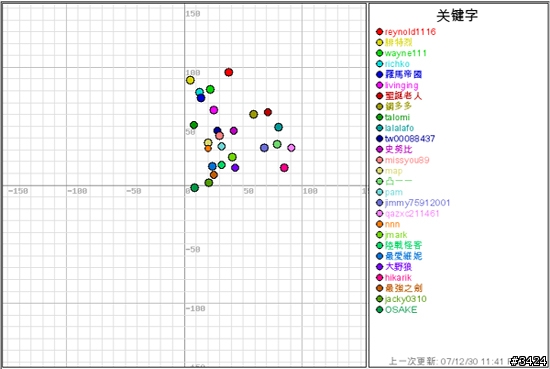Click the -100 label on the x-axis
The height and width of the screenshot is (369, 550).
pyautogui.click(x=77, y=191)
